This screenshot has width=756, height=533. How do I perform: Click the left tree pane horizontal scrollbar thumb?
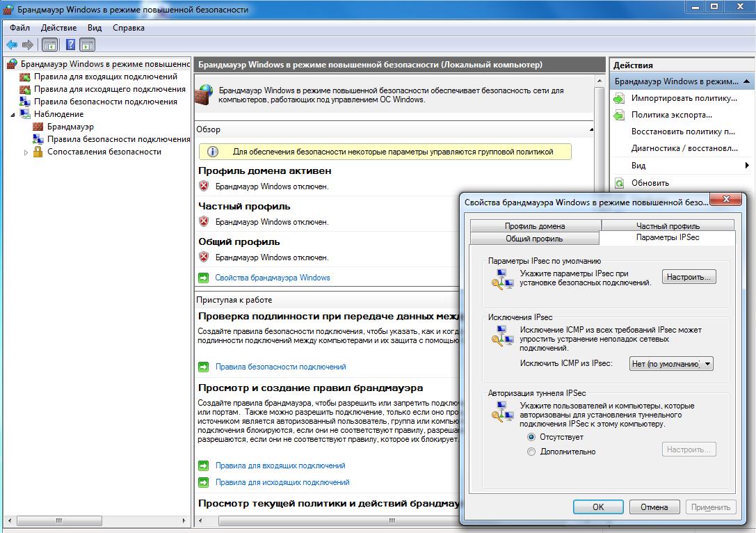tap(59, 520)
